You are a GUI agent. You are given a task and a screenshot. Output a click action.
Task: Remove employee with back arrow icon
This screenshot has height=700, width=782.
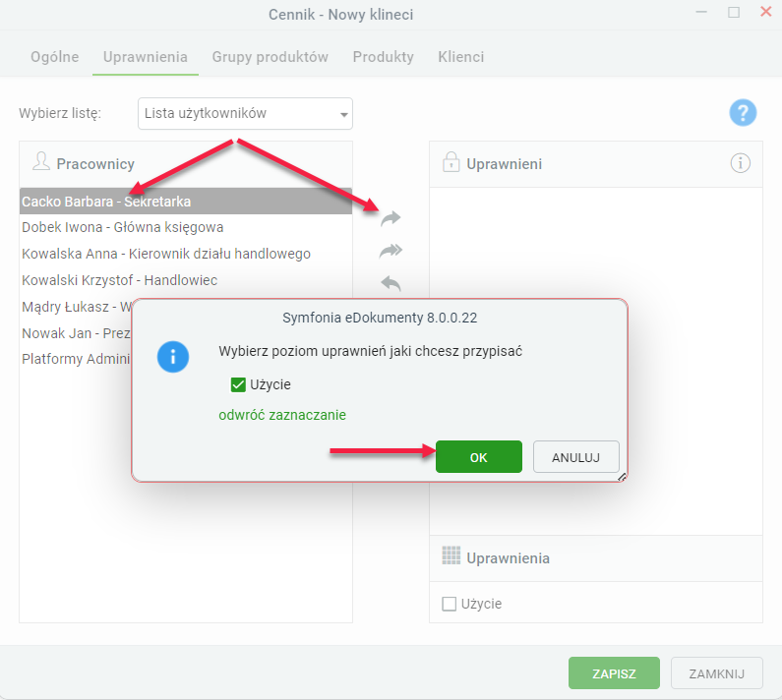pos(391,283)
